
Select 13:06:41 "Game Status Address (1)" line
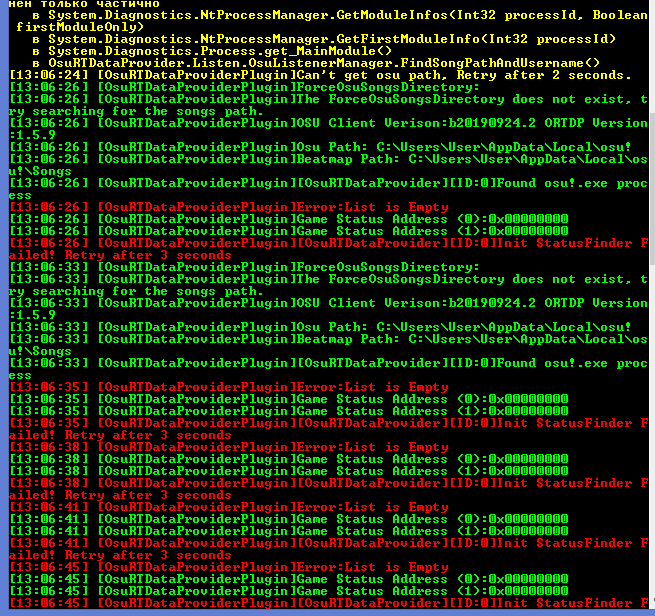pyautogui.click(x=289, y=531)
